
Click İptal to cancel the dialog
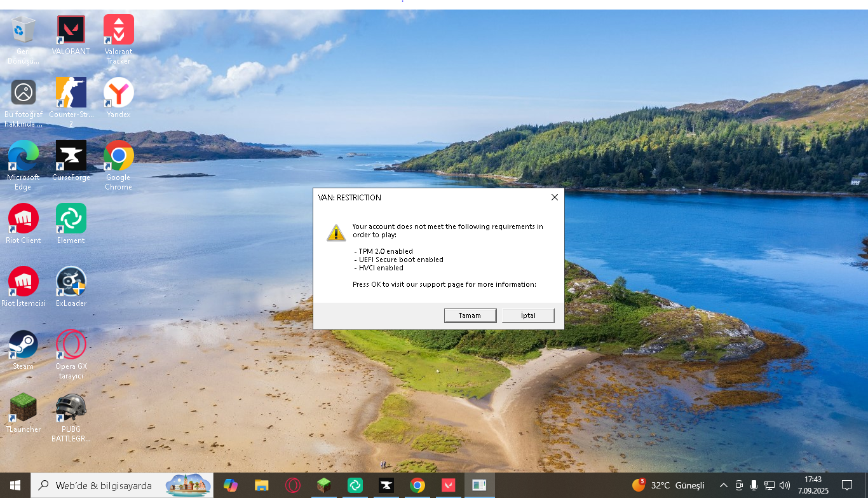pyautogui.click(x=528, y=315)
